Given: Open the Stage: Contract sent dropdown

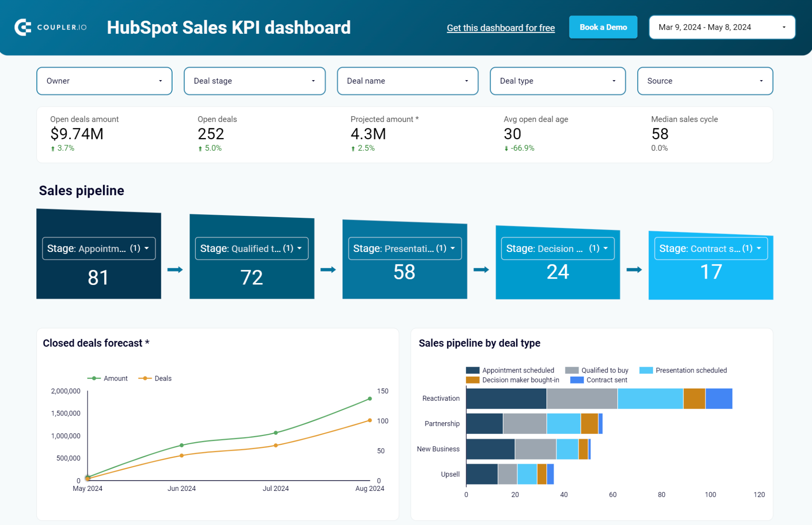Looking at the screenshot, I should (710, 248).
